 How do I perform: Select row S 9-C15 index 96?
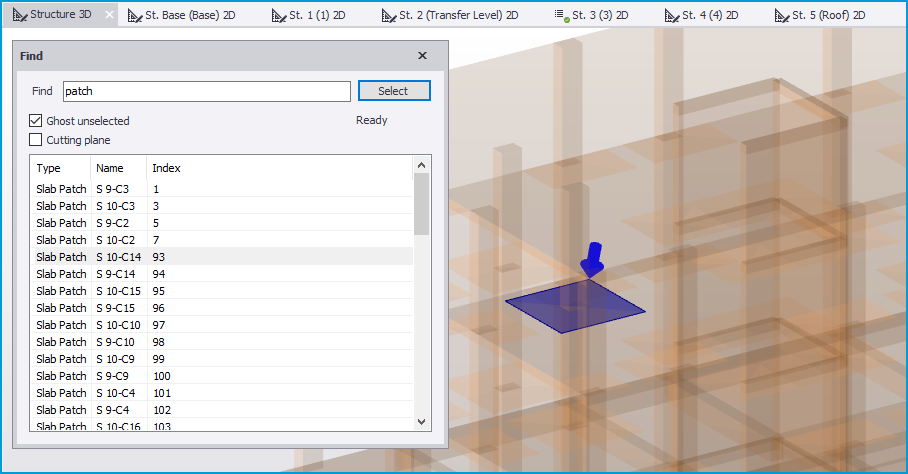point(222,308)
